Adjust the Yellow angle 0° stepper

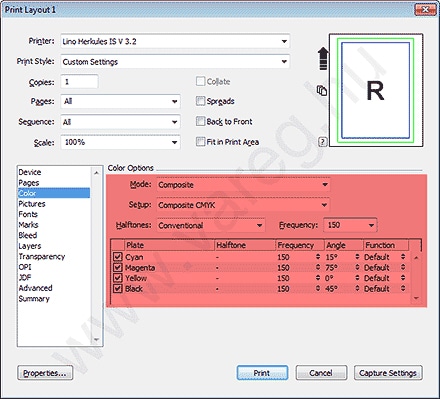click(357, 278)
